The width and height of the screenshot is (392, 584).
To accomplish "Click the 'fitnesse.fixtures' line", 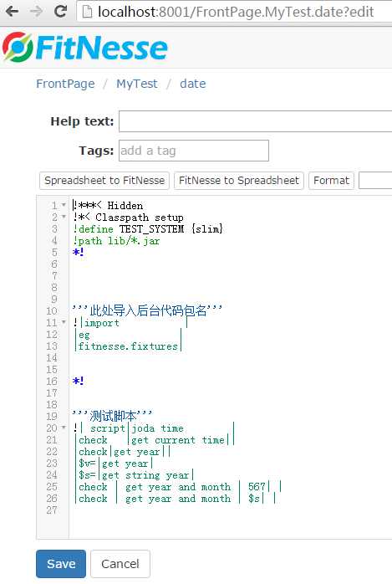I will (128, 346).
